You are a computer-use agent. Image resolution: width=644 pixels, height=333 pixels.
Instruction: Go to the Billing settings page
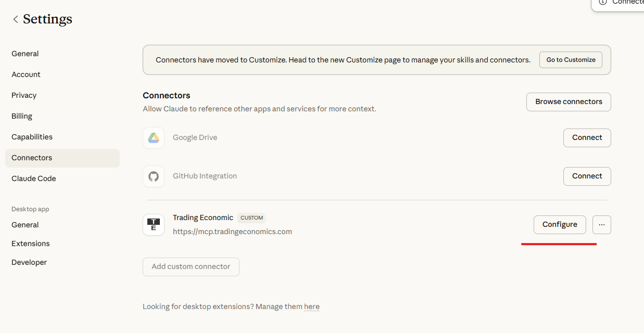click(x=22, y=116)
